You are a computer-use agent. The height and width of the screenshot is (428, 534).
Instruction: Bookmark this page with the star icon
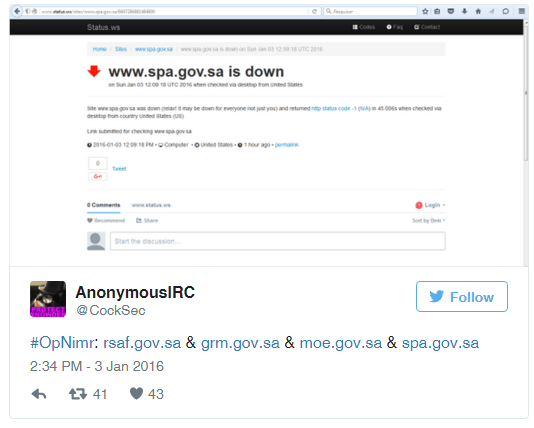click(x=425, y=11)
